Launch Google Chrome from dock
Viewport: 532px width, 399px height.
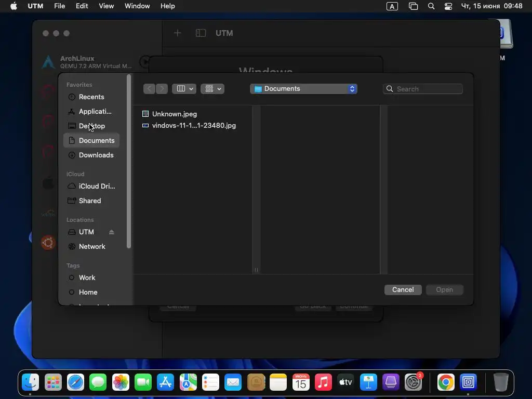point(446,382)
